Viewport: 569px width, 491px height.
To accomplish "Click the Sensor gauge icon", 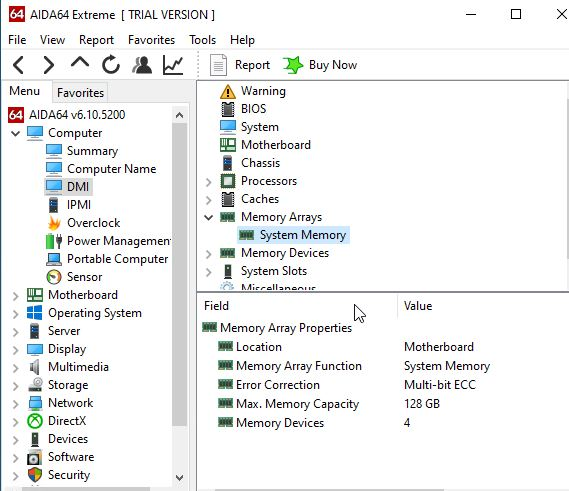I will click(x=54, y=277).
